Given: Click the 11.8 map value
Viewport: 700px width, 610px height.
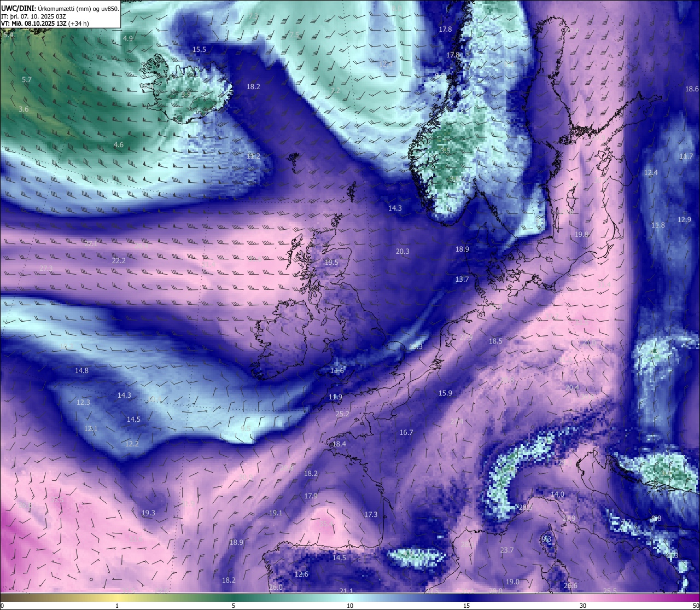Looking at the screenshot, I should point(658,225).
